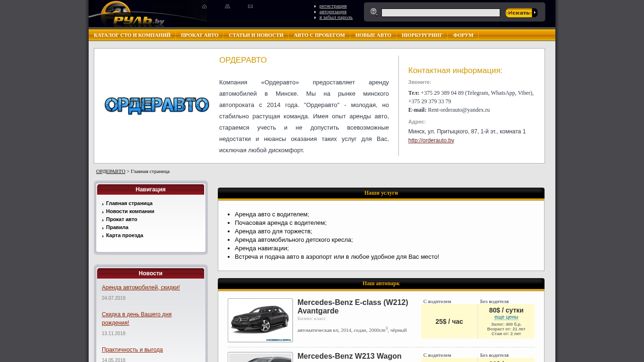Screen dimensions: 644x362
Task: Open the sitemap icon in the header
Action: [227, 7]
